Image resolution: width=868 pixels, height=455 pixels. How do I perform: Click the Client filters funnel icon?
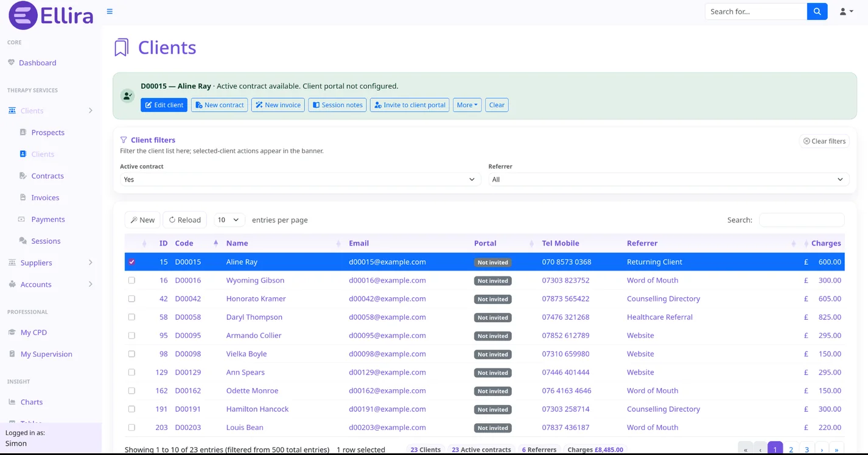[124, 140]
